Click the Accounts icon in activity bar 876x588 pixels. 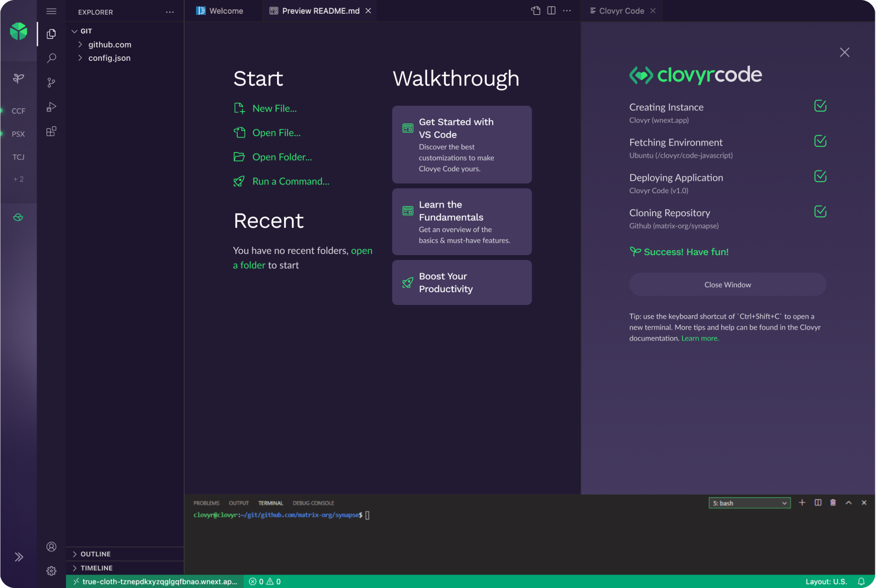pyautogui.click(x=51, y=546)
